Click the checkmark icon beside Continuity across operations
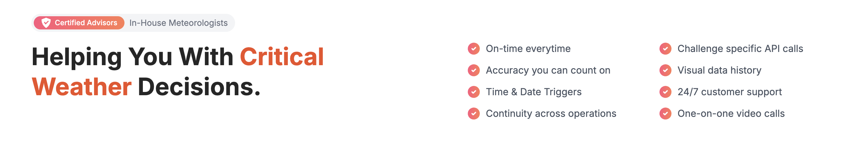The height and width of the screenshot is (161, 868). 473,114
